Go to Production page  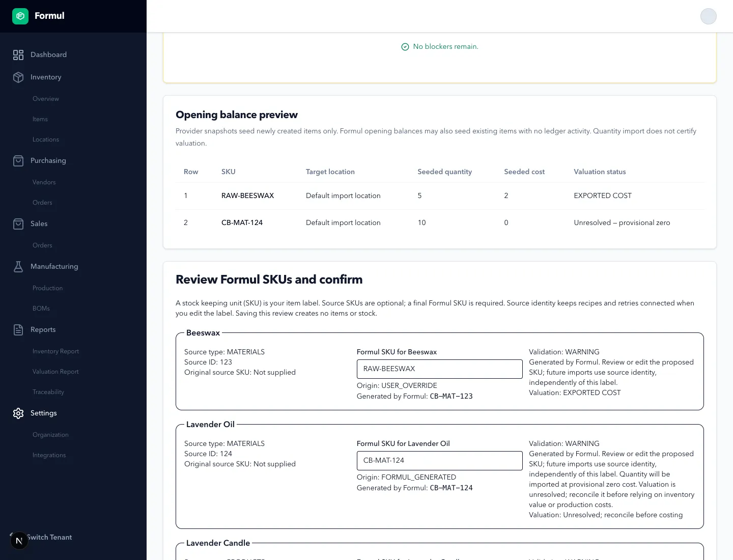48,288
